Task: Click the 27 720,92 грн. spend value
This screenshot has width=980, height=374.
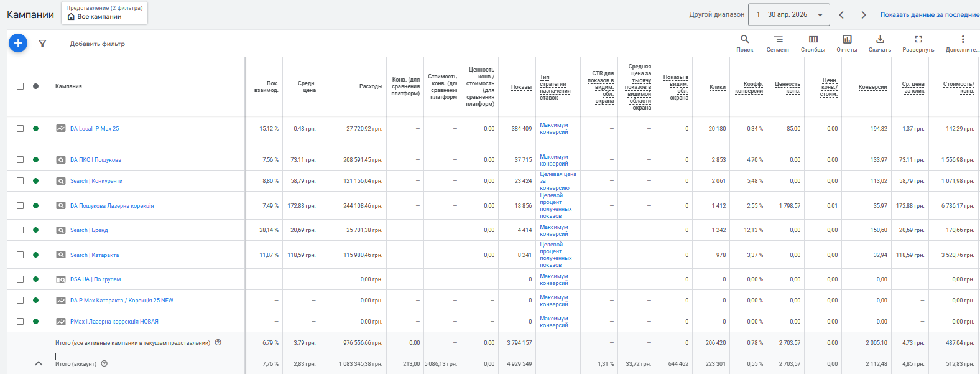Action: 364,129
